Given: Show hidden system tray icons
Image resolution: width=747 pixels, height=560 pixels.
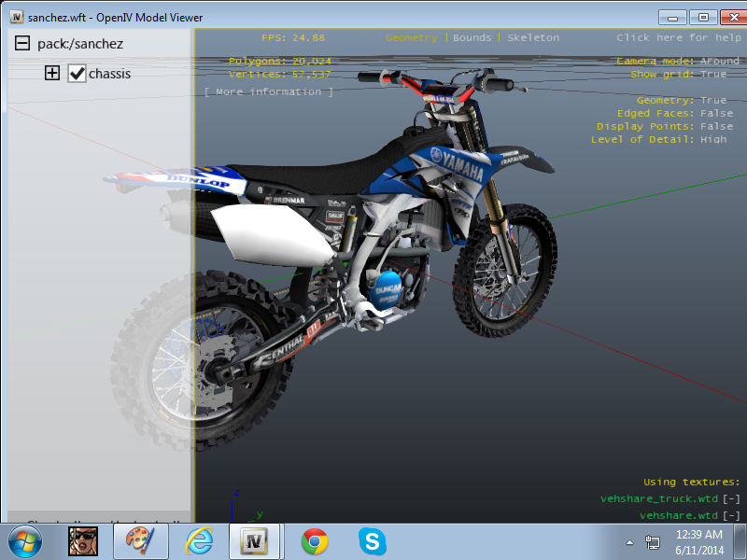Looking at the screenshot, I should click(629, 542).
